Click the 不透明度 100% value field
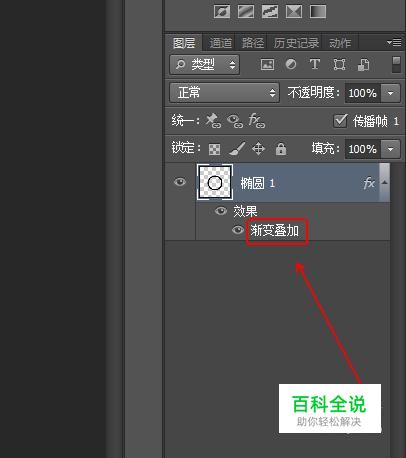 [363, 93]
